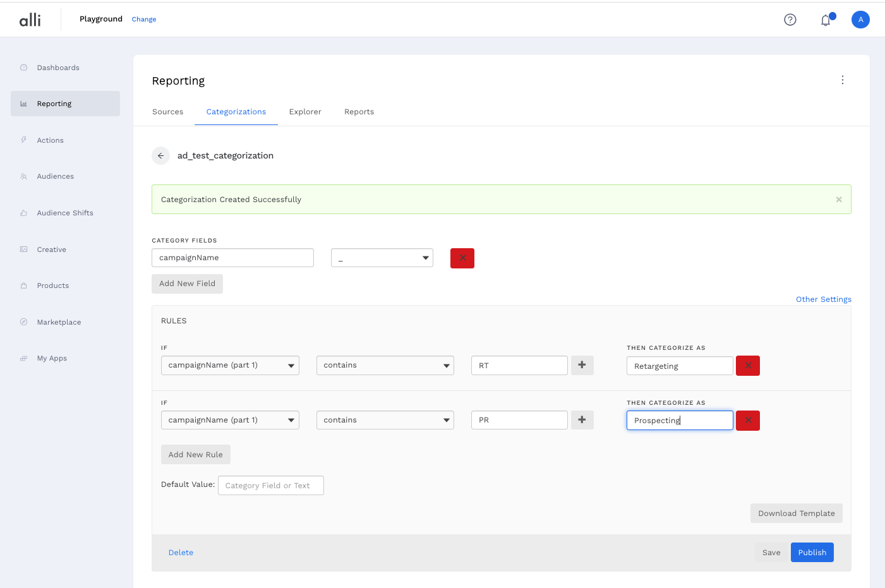Screen dimensions: 885x588
Task: Publish the categorization
Action: coord(812,553)
